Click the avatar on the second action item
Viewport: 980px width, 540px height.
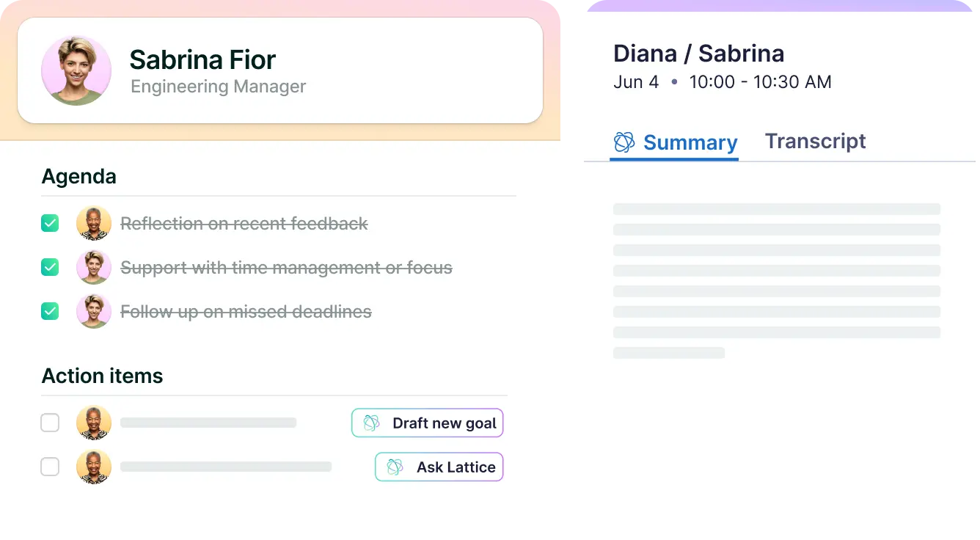click(x=94, y=467)
